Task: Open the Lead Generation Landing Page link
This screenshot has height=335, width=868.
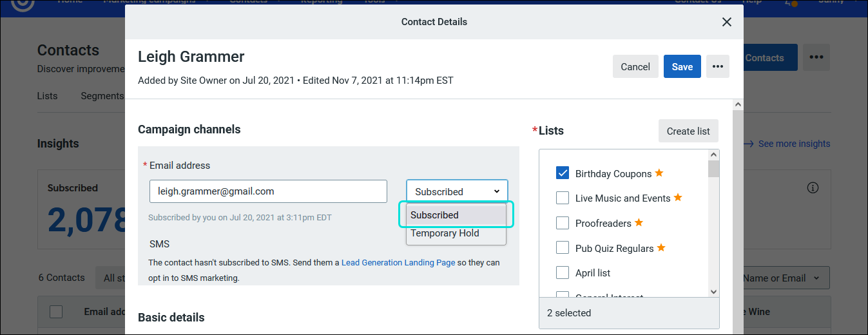Action: (x=398, y=263)
